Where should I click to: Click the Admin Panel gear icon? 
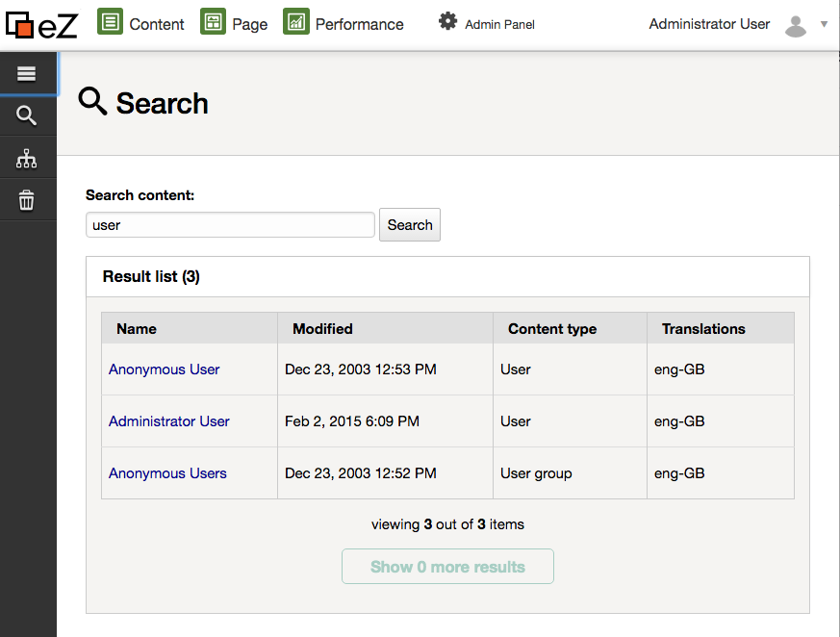(447, 21)
